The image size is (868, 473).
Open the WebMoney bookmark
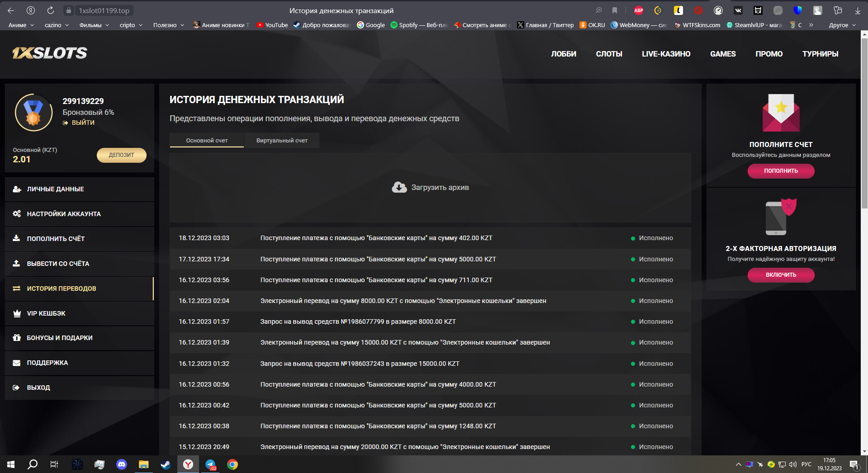(639, 25)
